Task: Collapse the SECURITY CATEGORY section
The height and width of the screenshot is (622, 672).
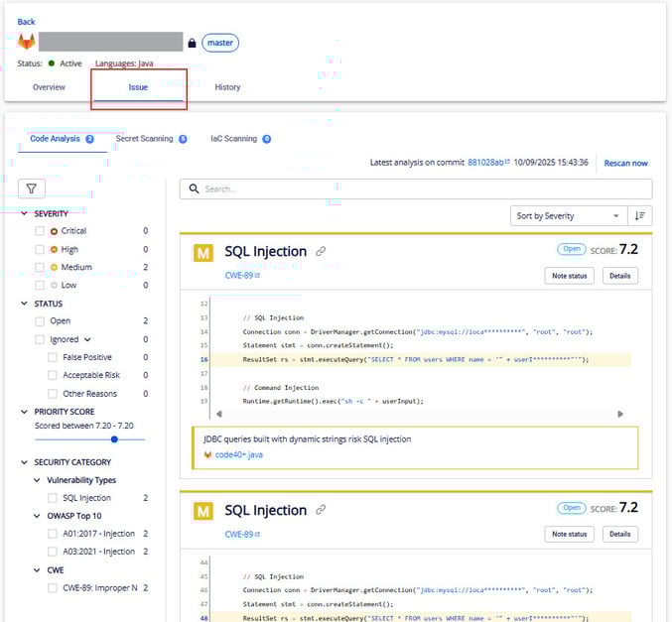Action: coord(25,462)
